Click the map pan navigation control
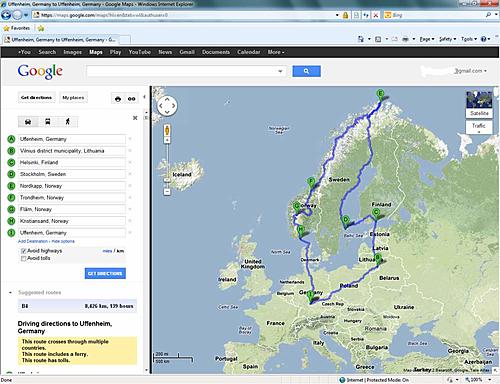 [x=167, y=106]
